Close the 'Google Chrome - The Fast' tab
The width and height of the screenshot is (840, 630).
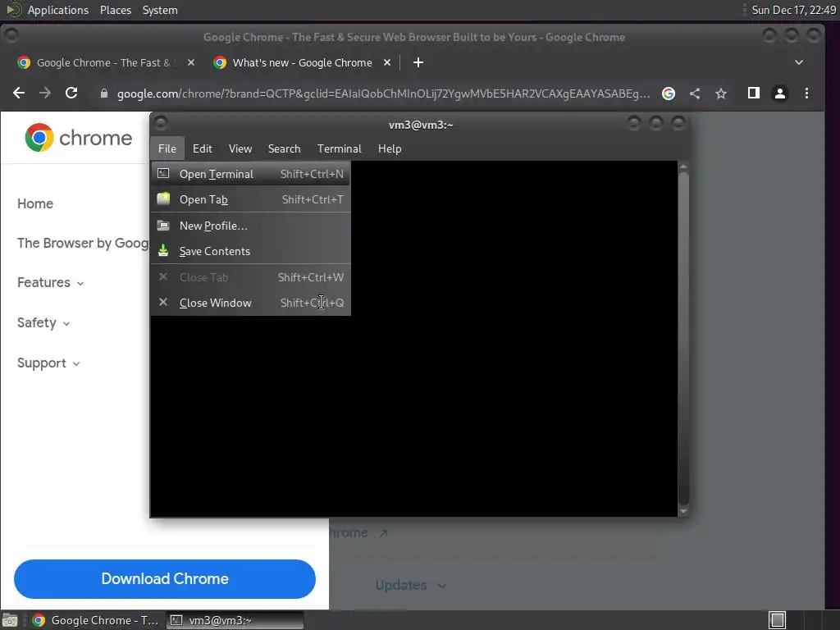click(190, 62)
